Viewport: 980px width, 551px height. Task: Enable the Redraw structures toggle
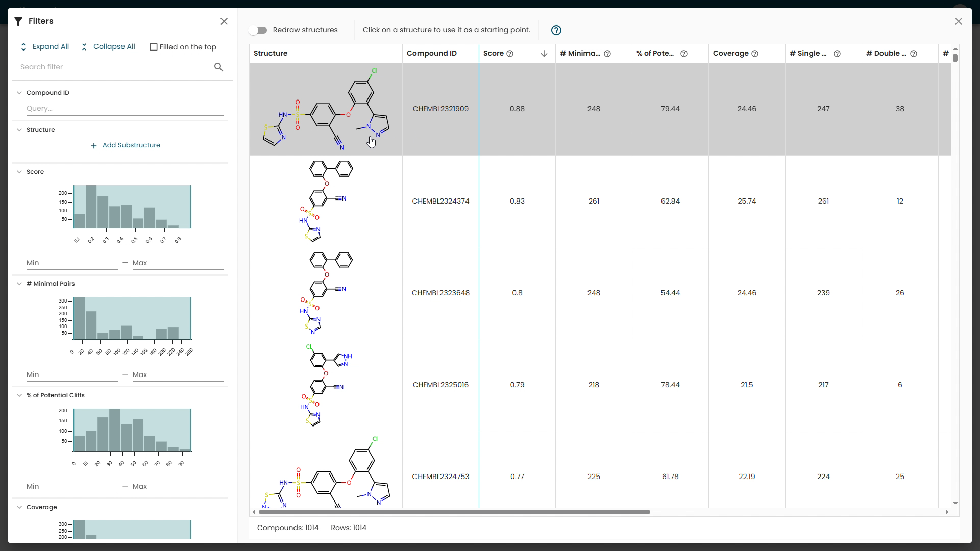258,30
